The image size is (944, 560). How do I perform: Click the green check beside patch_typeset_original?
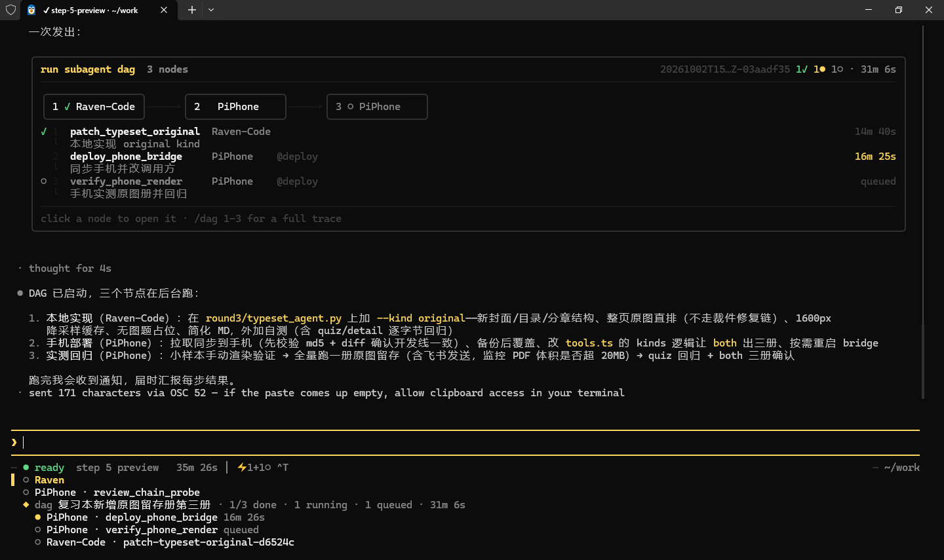pyautogui.click(x=44, y=132)
